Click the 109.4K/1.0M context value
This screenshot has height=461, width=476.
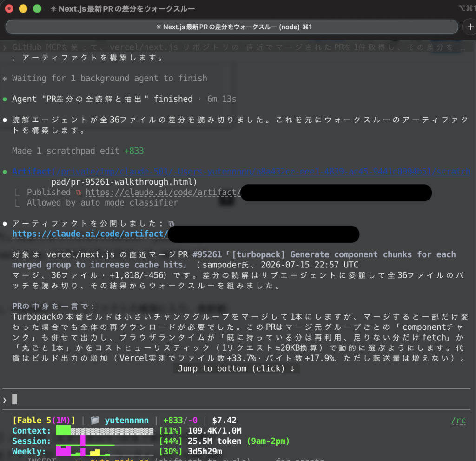pyautogui.click(x=215, y=431)
